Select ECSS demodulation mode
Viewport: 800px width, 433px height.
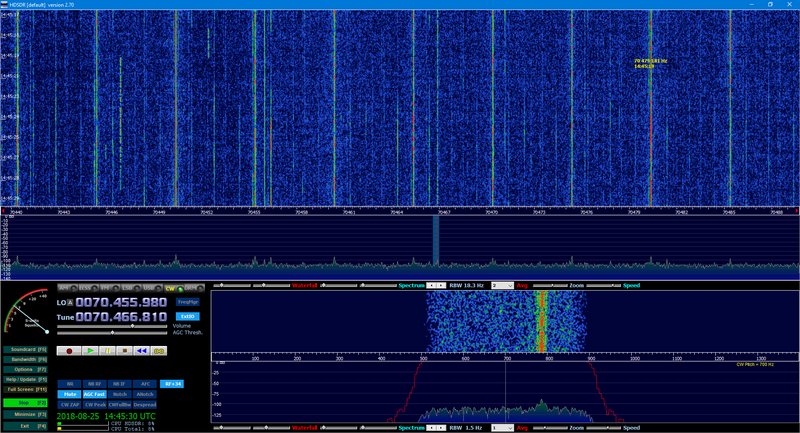88,288
